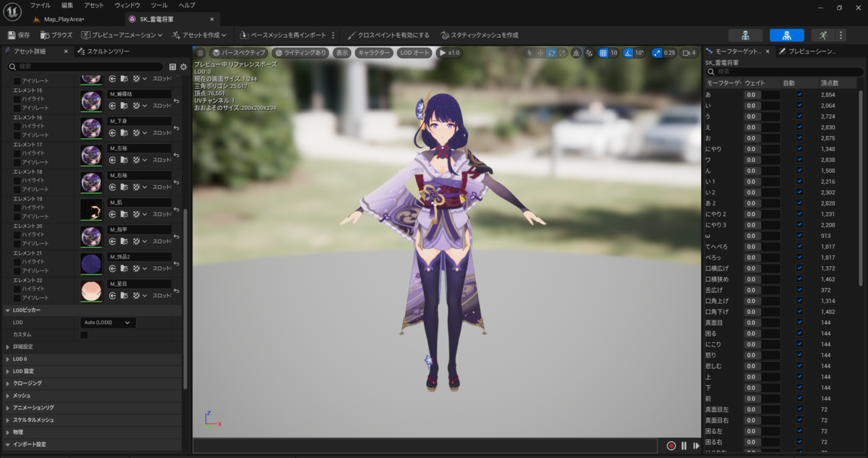This screenshot has width=868, height=458.
Task: Click the M_飾品2 material thumbnail
Action: tap(91, 264)
